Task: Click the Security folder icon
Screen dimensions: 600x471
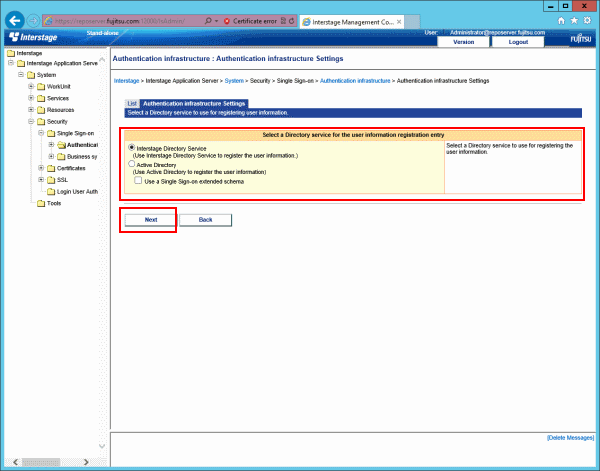Action: 41,122
